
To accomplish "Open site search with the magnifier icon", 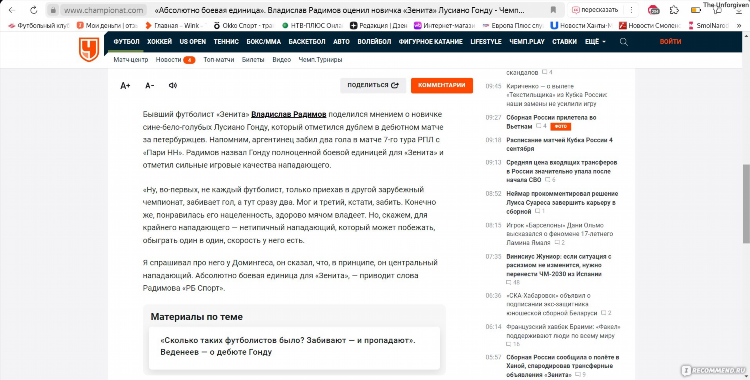I will [624, 42].
